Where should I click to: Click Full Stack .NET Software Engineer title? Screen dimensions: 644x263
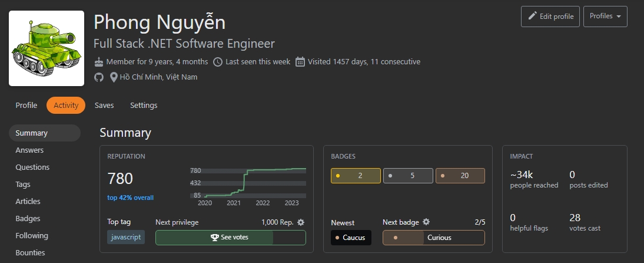click(x=184, y=44)
